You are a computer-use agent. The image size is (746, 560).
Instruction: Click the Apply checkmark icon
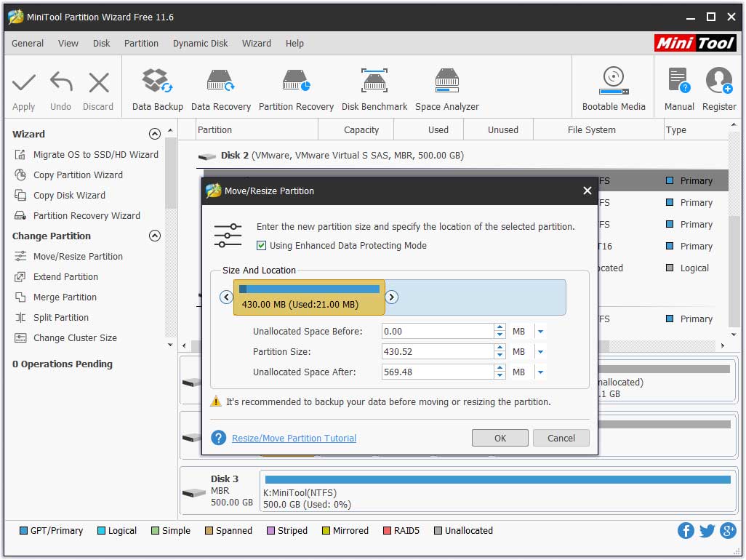pos(24,83)
